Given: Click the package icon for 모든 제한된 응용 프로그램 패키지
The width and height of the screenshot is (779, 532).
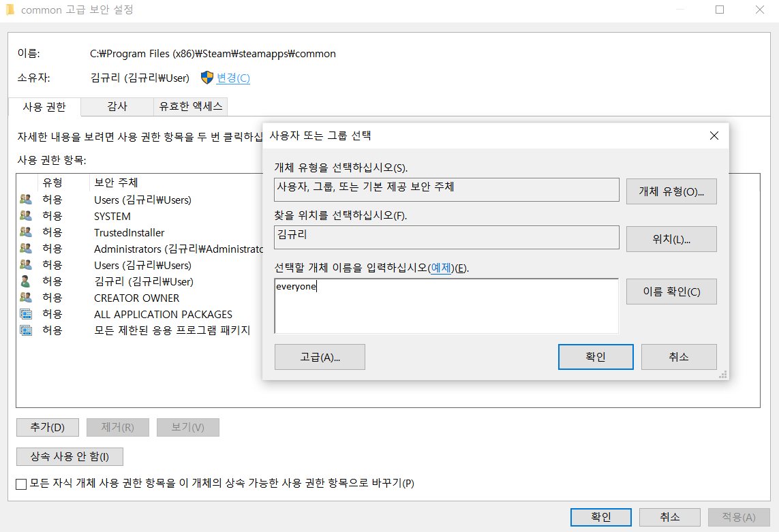Looking at the screenshot, I should pos(26,330).
